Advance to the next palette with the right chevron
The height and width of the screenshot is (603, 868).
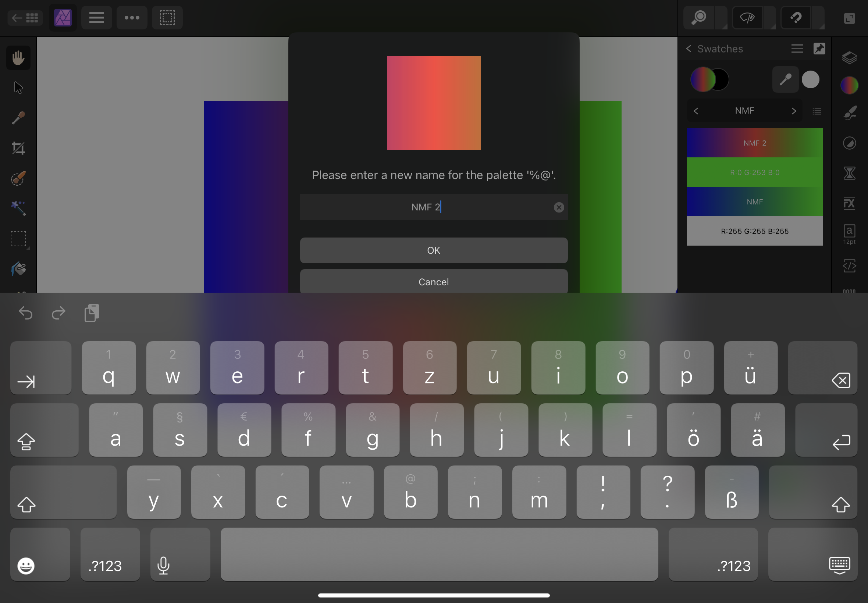[794, 110]
